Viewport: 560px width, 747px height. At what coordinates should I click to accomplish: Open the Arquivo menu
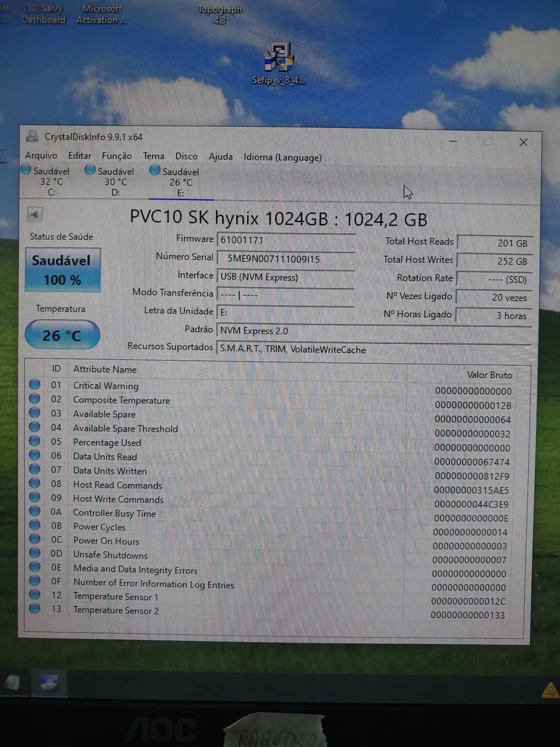click(x=41, y=155)
